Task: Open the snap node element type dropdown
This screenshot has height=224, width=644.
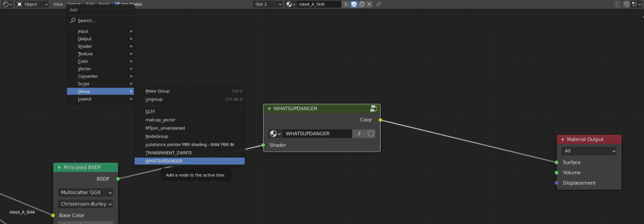Action: 637,4
